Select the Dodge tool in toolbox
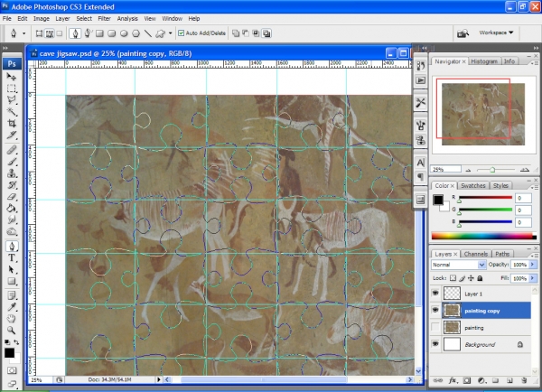The width and height of the screenshot is (542, 392). click(12, 231)
